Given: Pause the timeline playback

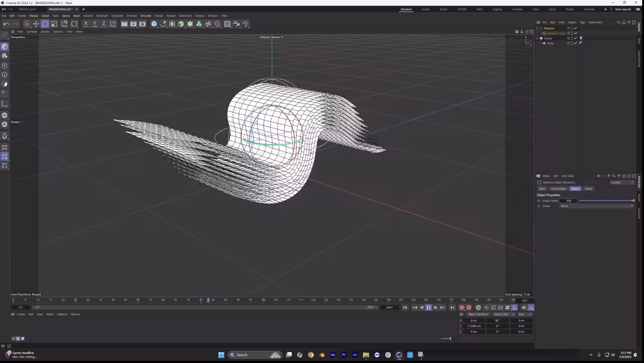Looking at the screenshot, I should (x=429, y=308).
